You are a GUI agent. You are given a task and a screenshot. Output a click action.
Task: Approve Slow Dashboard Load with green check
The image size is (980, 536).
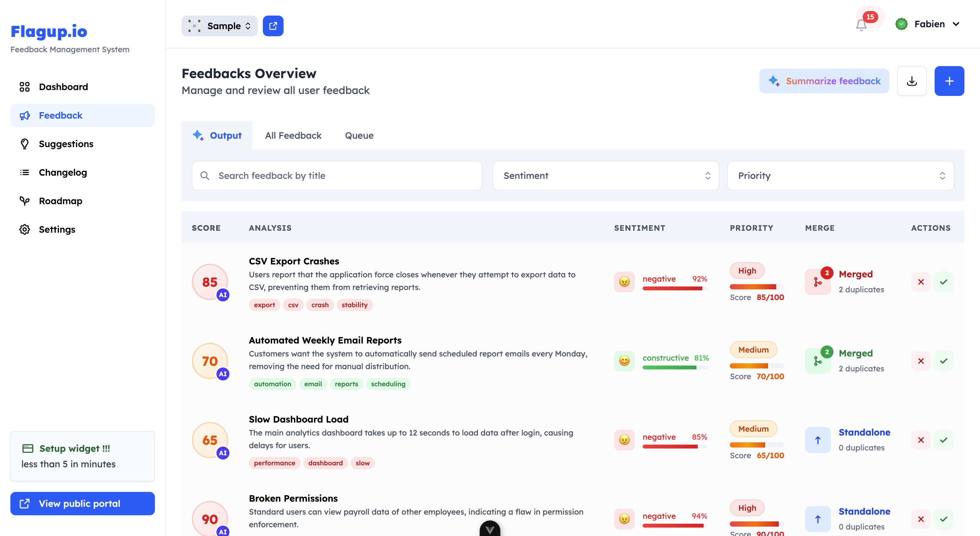(943, 440)
